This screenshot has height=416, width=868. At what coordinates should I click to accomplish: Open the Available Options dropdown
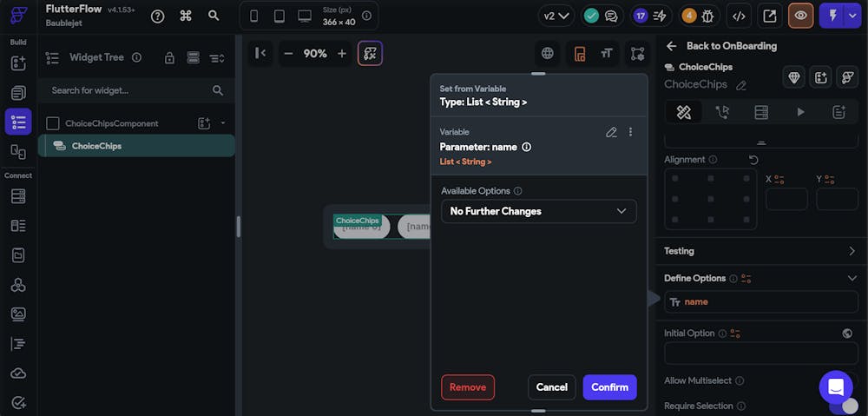[538, 211]
